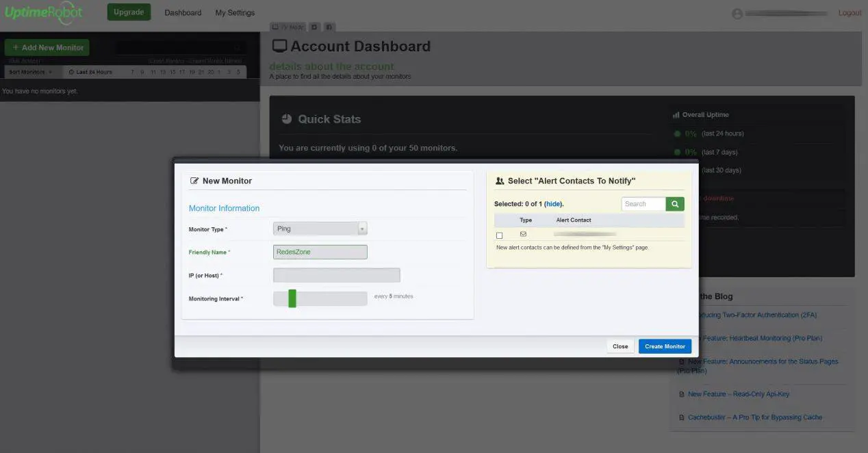
Task: Click the IP (or Host) input field
Action: [x=336, y=275]
